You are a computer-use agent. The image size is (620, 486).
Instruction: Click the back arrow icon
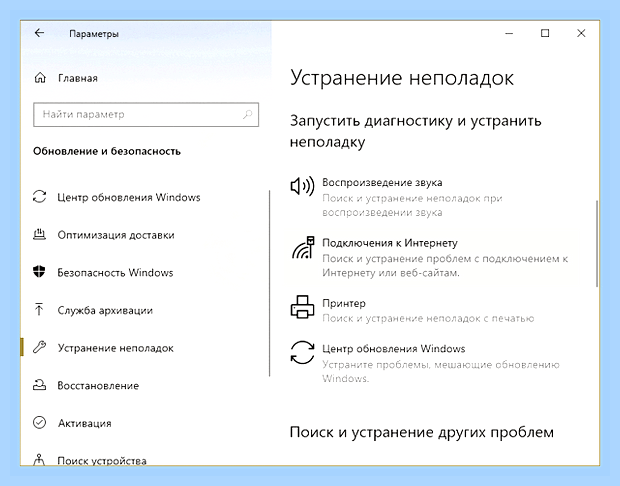pyautogui.click(x=39, y=33)
